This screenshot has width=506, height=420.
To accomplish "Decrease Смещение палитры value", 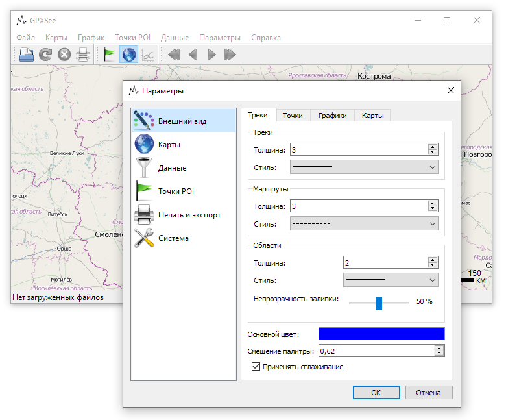I will [x=439, y=354].
